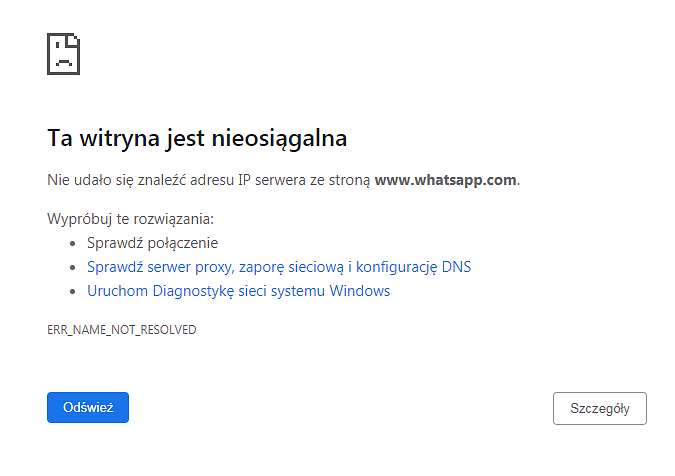Open the Szczegóły details button

tap(600, 408)
